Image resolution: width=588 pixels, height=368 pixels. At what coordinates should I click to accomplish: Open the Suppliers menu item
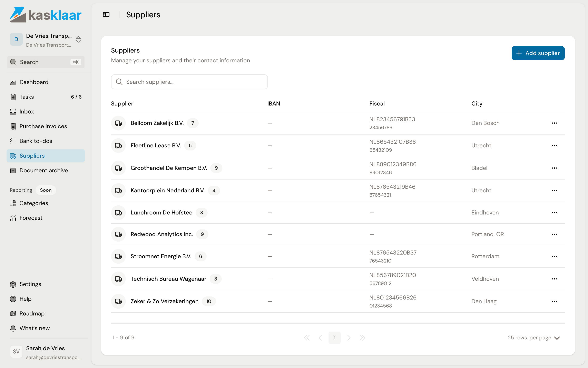pos(46,156)
